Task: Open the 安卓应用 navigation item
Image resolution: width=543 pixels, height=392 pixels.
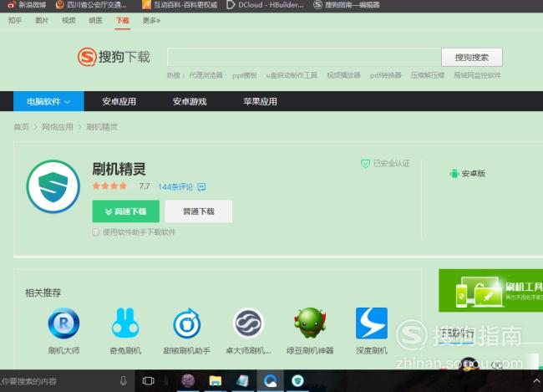Action: (x=119, y=101)
